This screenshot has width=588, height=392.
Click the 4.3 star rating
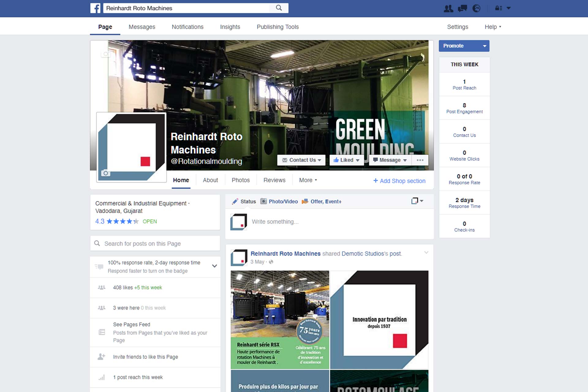click(117, 221)
